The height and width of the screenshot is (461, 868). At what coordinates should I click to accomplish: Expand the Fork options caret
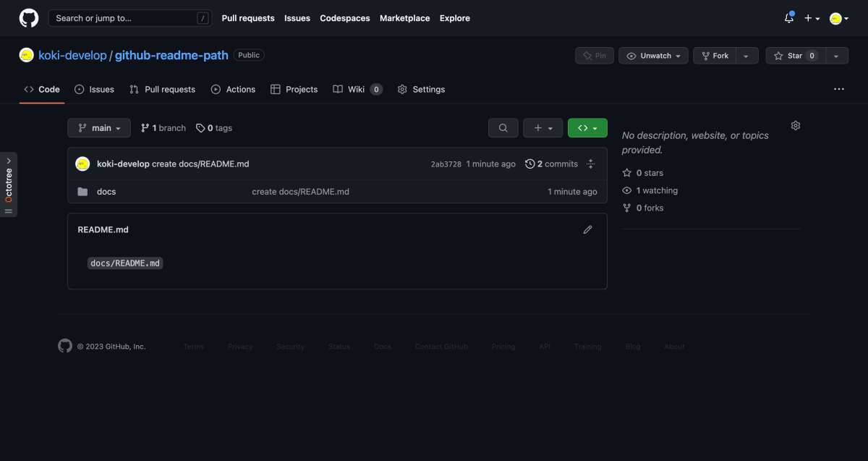click(x=747, y=56)
